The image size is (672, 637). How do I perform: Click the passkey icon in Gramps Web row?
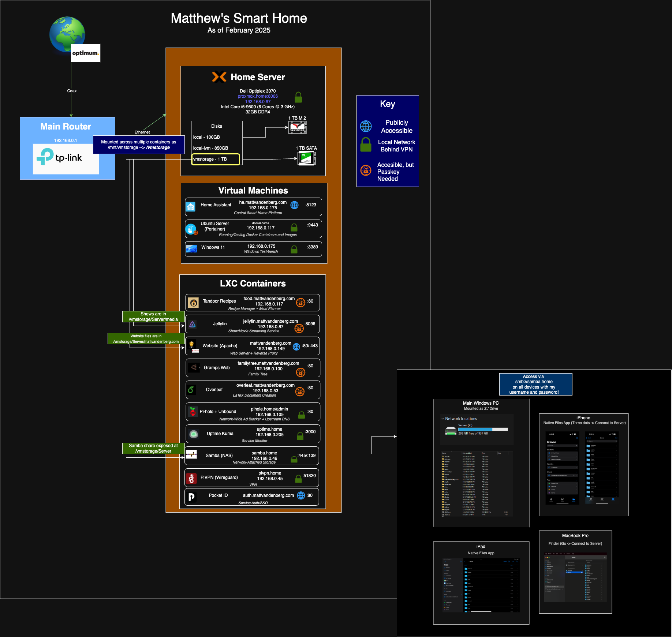tap(300, 372)
